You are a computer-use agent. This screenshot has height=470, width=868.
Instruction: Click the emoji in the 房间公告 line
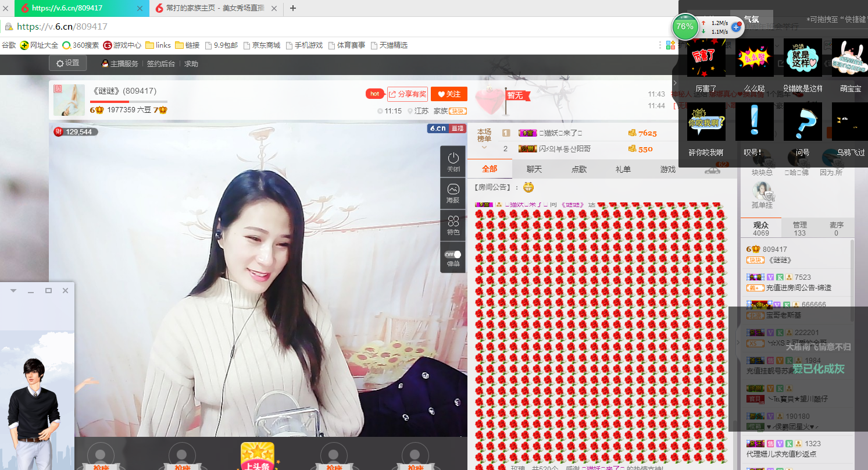[528, 187]
